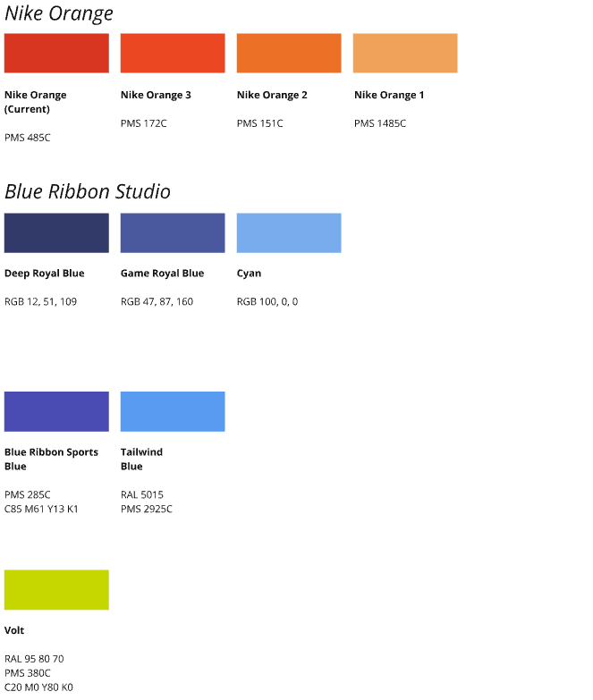Select the 'PMS 380C' value
Viewport: 593px width, 700px height.
coord(27,673)
